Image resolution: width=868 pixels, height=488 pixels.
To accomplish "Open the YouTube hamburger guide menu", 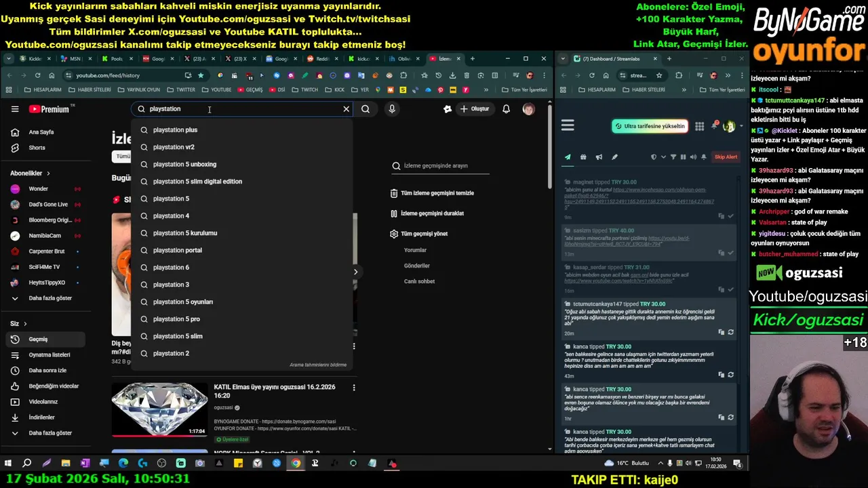I will (15, 109).
